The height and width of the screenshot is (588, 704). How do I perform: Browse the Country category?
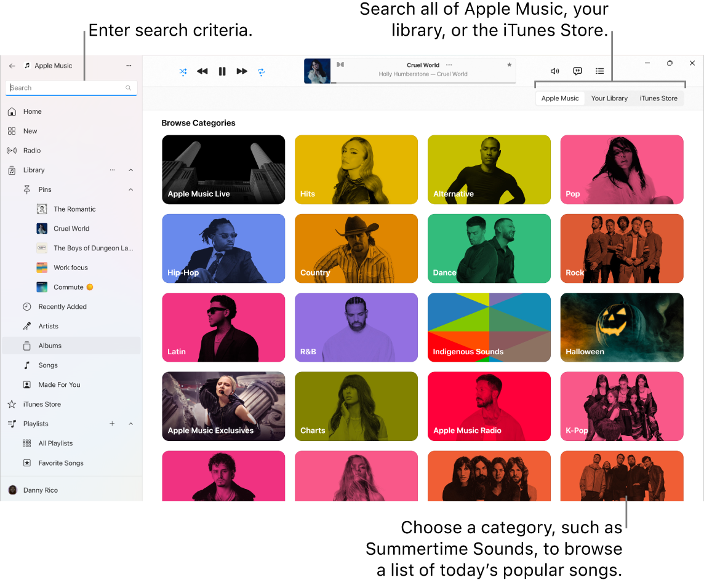pyautogui.click(x=356, y=248)
